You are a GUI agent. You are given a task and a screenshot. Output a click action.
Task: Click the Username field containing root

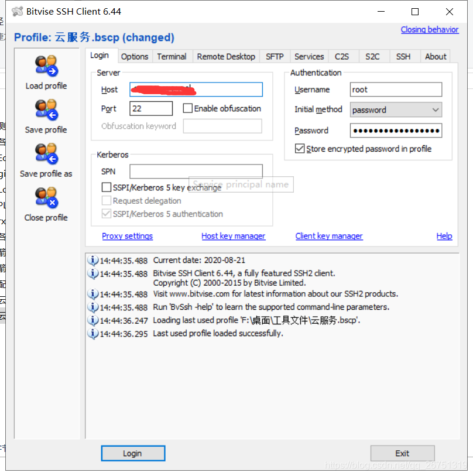[x=396, y=90]
